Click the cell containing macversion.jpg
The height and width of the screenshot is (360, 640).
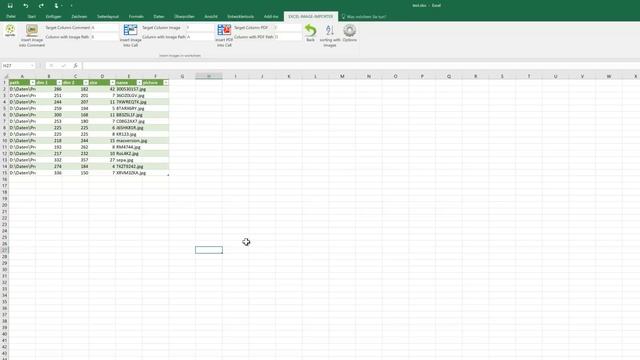click(129, 141)
